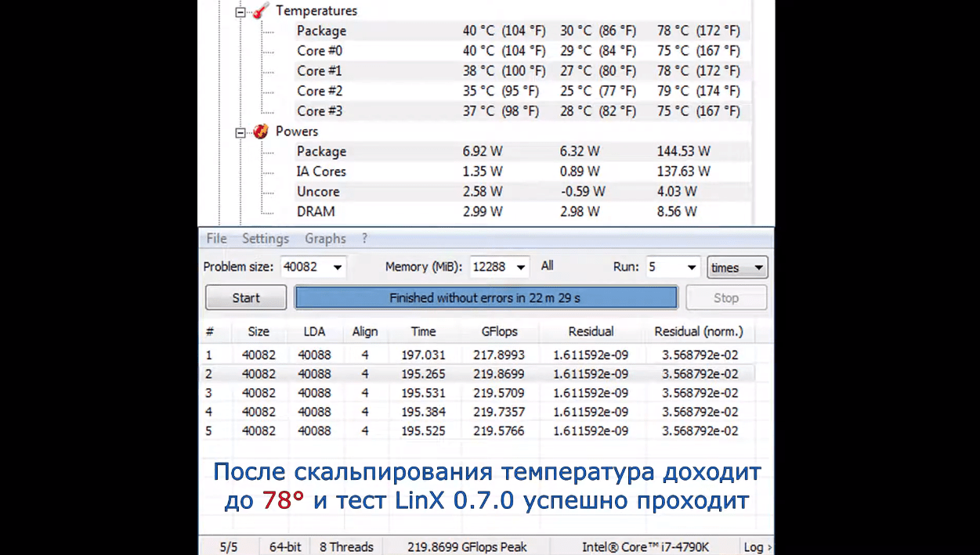The height and width of the screenshot is (555, 980).
Task: Click the Temperatures thermometer icon
Action: click(x=262, y=11)
